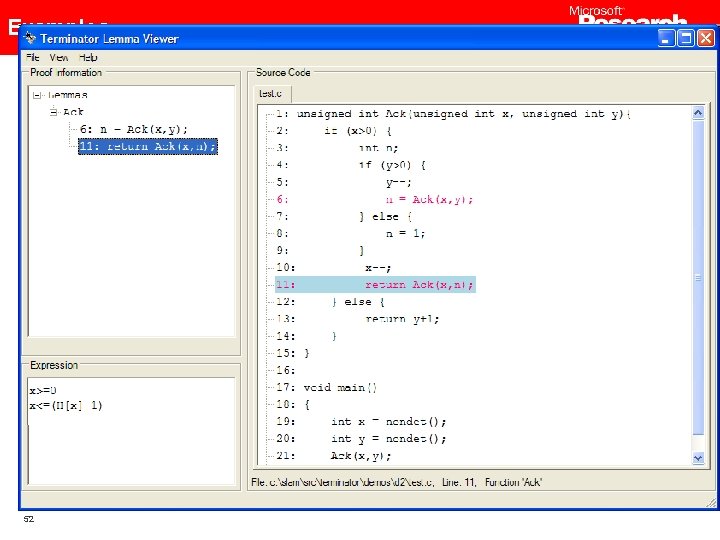The width and height of the screenshot is (720, 540).
Task: Click the source code vertical scrollbar thumb
Action: tap(699, 275)
